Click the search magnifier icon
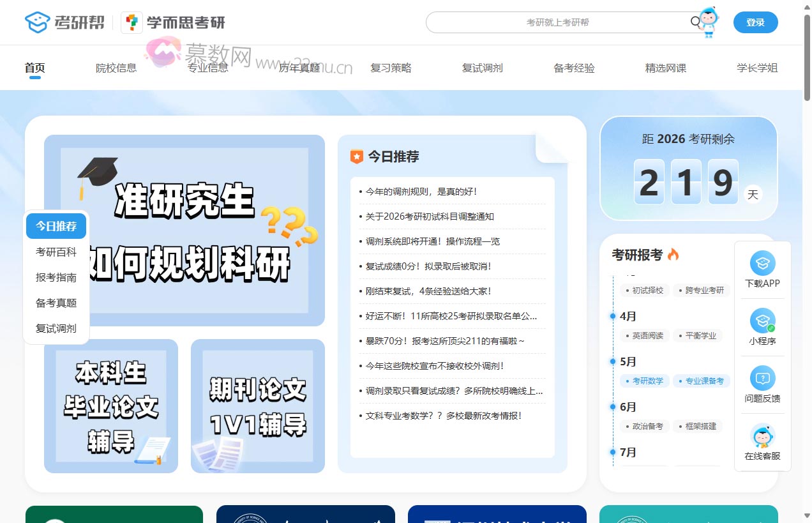This screenshot has height=523, width=812. click(x=694, y=22)
